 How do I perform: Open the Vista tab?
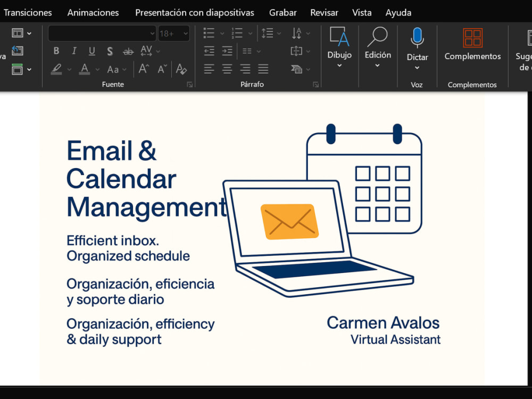[x=362, y=13]
